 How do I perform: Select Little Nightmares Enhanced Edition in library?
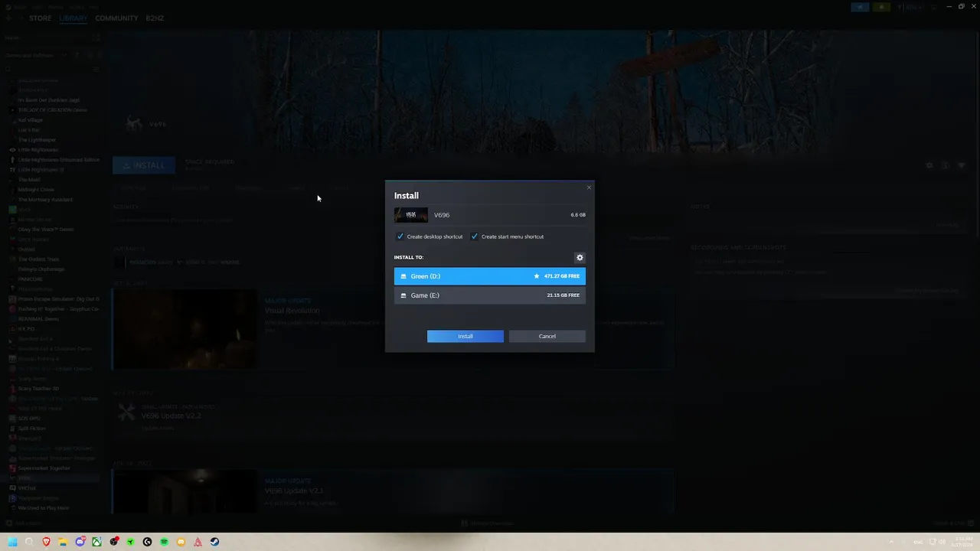(59, 160)
